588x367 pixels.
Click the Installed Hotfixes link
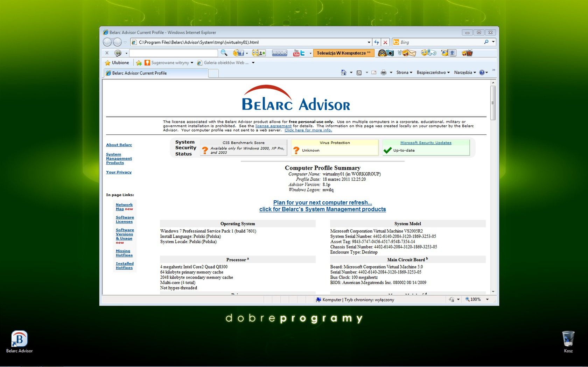(x=124, y=265)
